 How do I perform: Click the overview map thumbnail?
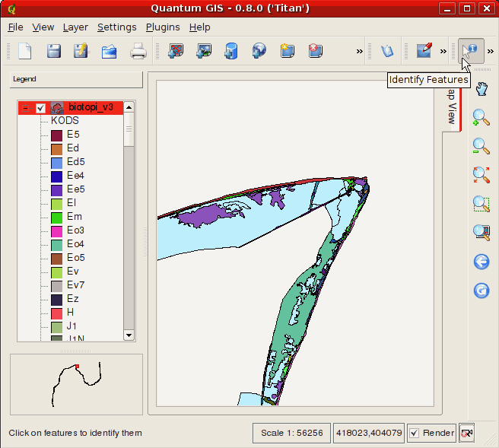(76, 384)
